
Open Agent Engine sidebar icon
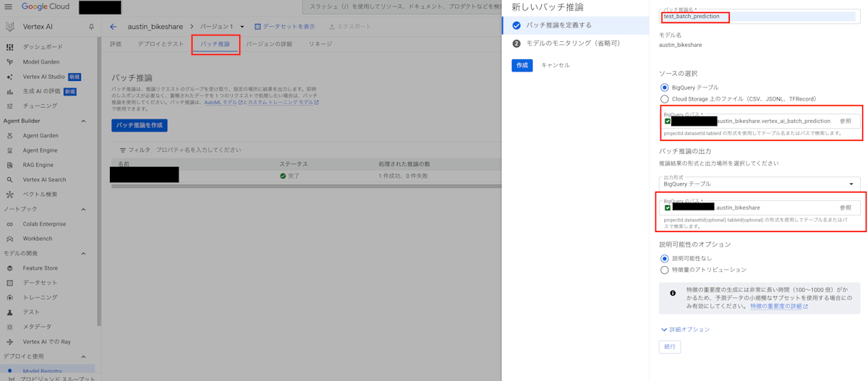click(x=9, y=150)
